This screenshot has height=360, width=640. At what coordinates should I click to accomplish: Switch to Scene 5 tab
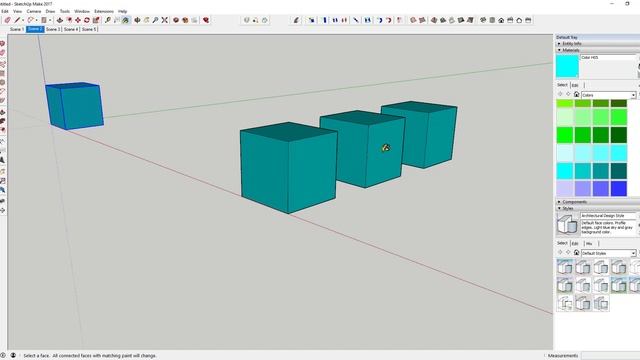click(x=89, y=29)
